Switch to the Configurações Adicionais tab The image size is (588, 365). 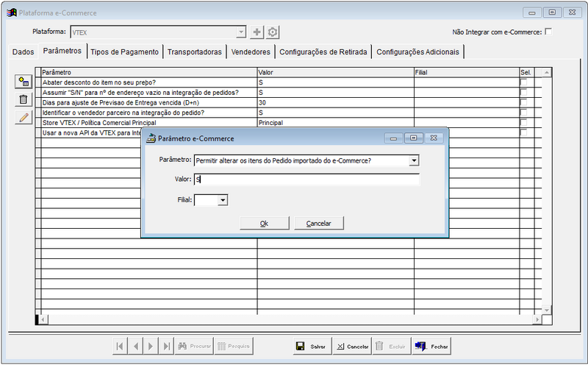tap(417, 52)
